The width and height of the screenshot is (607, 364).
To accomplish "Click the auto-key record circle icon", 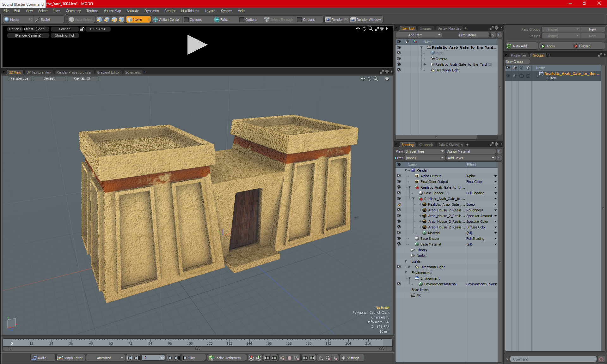I will (289, 358).
